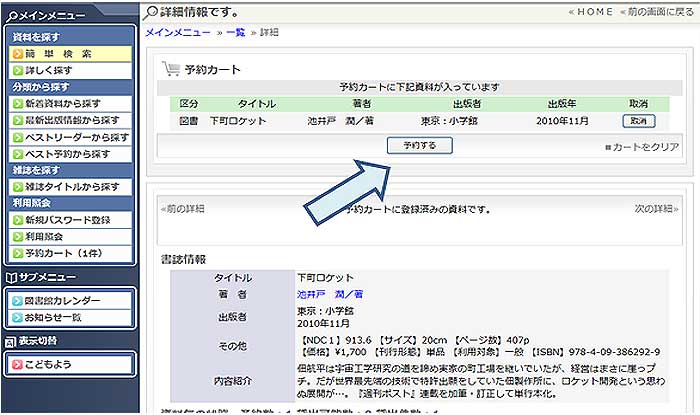Open お知らせ一覧 in the submenu
Image resolution: width=700 pixels, height=415 pixels.
click(57, 318)
